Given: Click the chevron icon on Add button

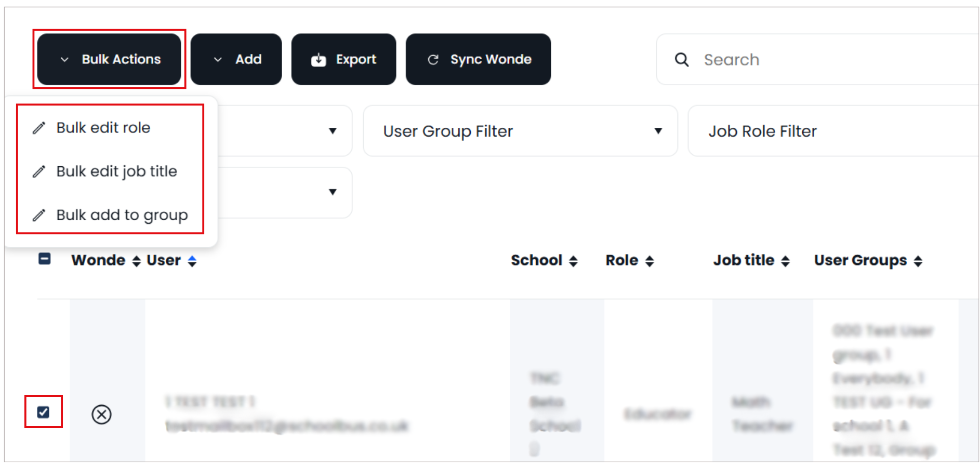Looking at the screenshot, I should pos(218,60).
